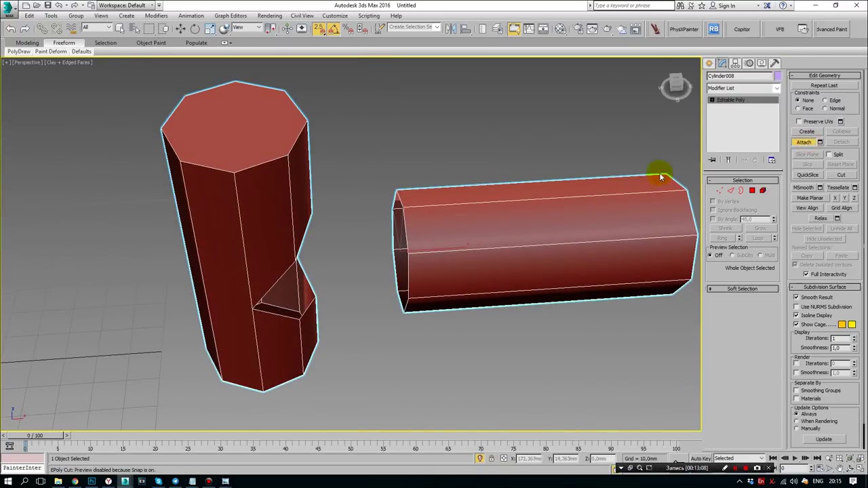
Task: Collapse the Selection rollout
Action: (743, 180)
